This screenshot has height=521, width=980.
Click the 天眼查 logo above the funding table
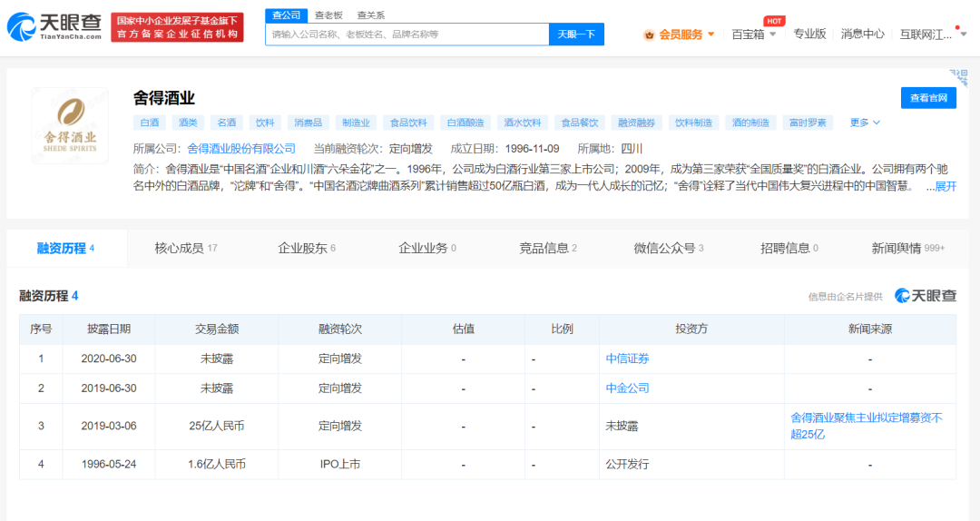coord(926,296)
